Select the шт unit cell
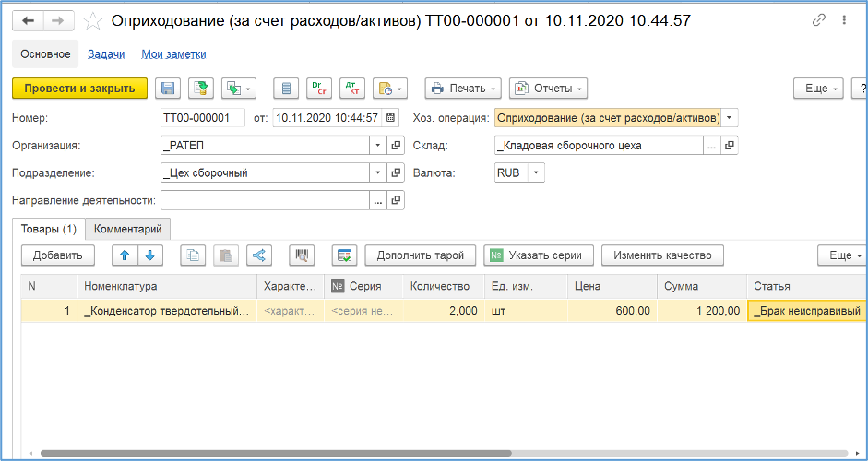868x463 pixels. [x=526, y=311]
